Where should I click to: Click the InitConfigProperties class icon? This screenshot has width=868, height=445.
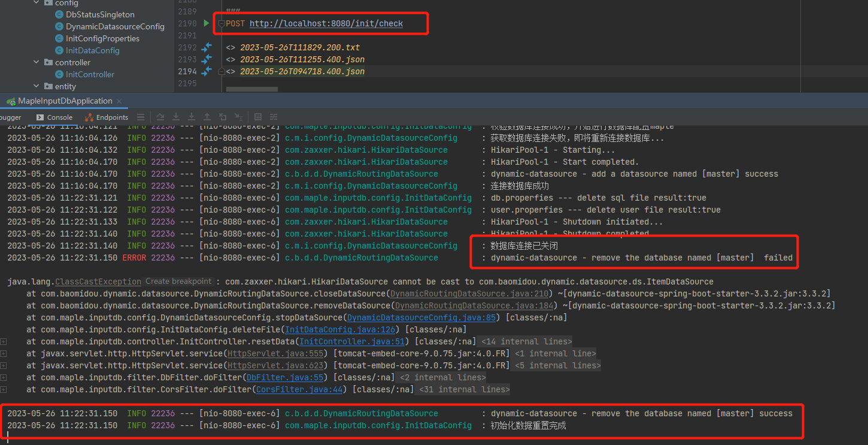tap(59, 38)
